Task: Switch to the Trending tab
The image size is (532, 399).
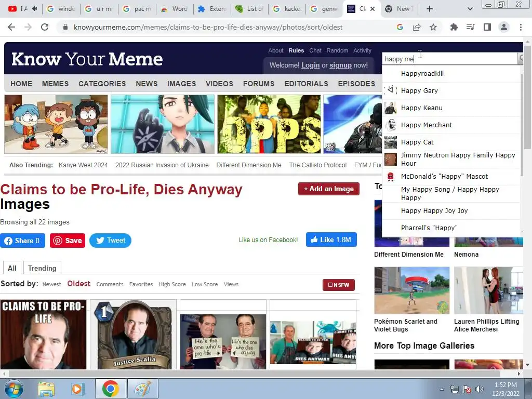Action: (42, 268)
